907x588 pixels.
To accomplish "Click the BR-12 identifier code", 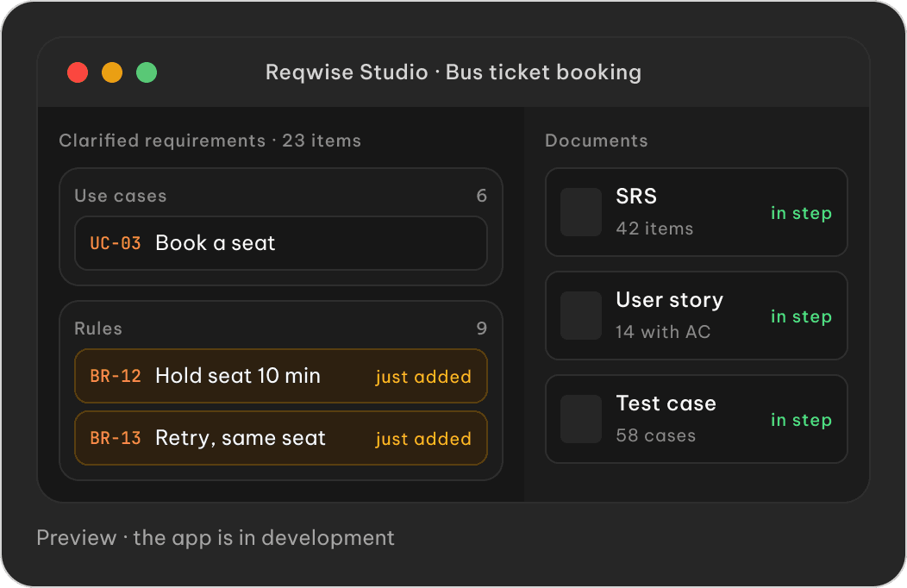I will click(x=116, y=377).
